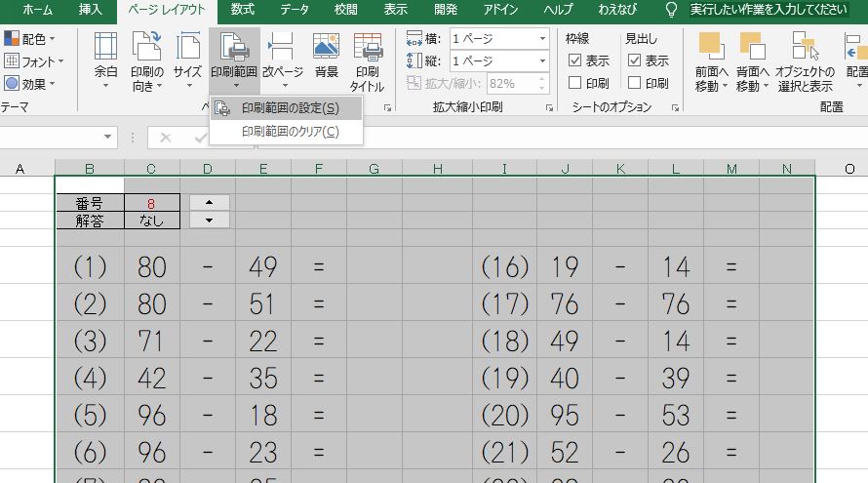The image size is (868, 483).
Task: Switch to the ヘルプ tab
Action: point(558,10)
